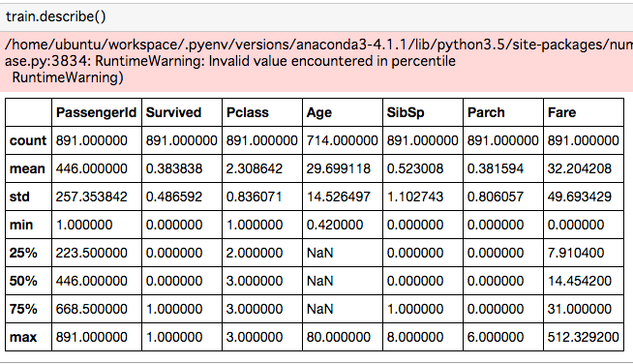Click the max row label
This screenshot has width=633, height=364.
tap(23, 337)
